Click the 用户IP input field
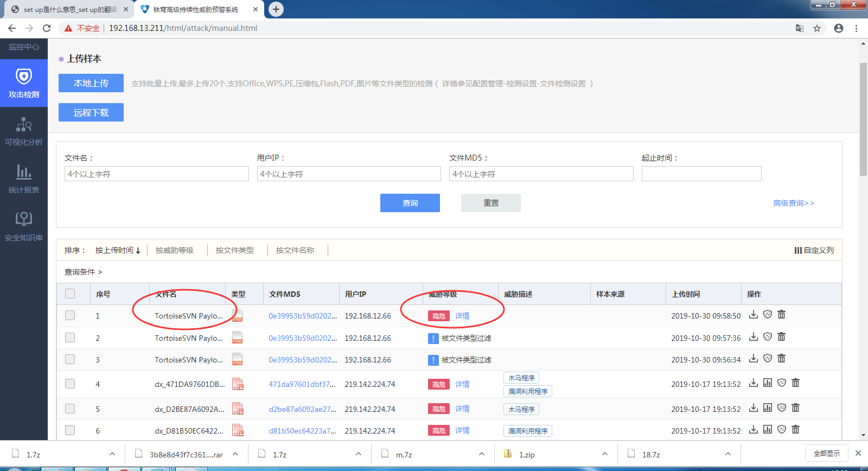Screen dimensions: 868x471 click(349, 174)
